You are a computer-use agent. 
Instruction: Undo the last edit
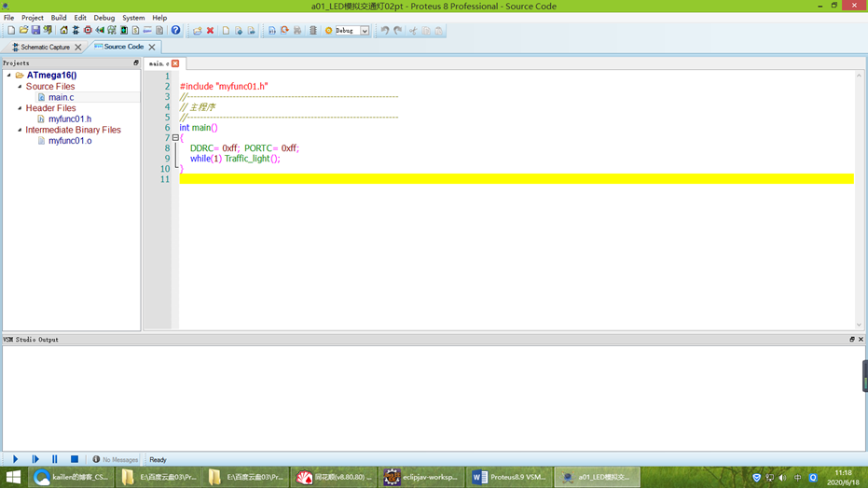click(385, 31)
